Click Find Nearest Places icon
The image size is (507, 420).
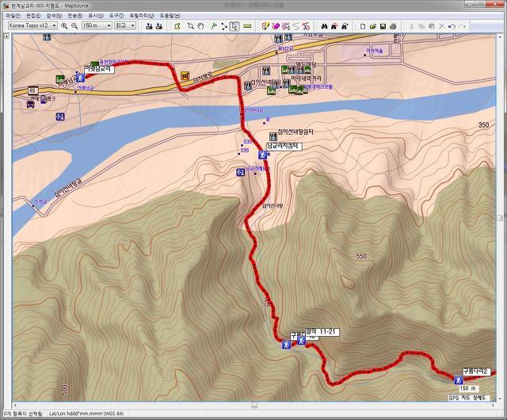[334, 26]
